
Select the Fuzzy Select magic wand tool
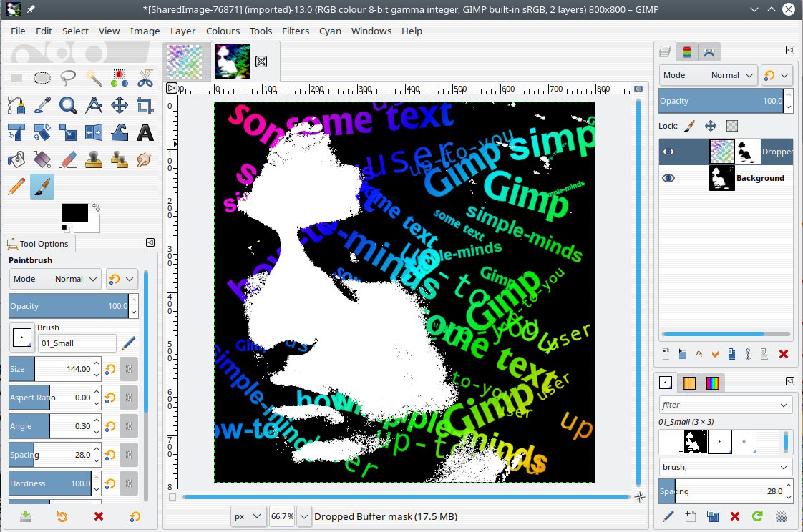(x=94, y=78)
